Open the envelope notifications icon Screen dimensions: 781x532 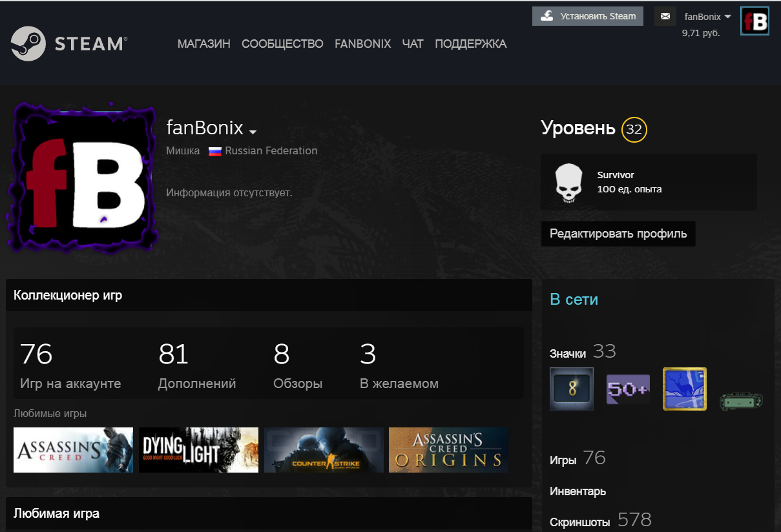point(665,16)
